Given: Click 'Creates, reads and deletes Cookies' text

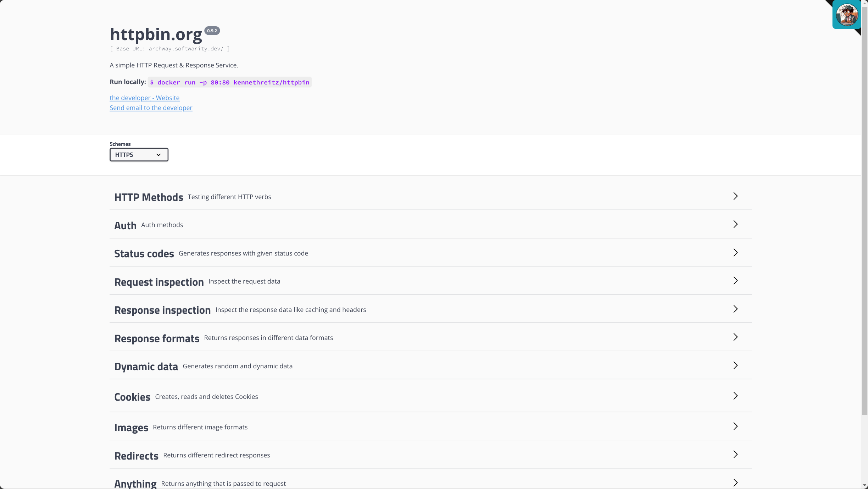Looking at the screenshot, I should [x=206, y=397].
